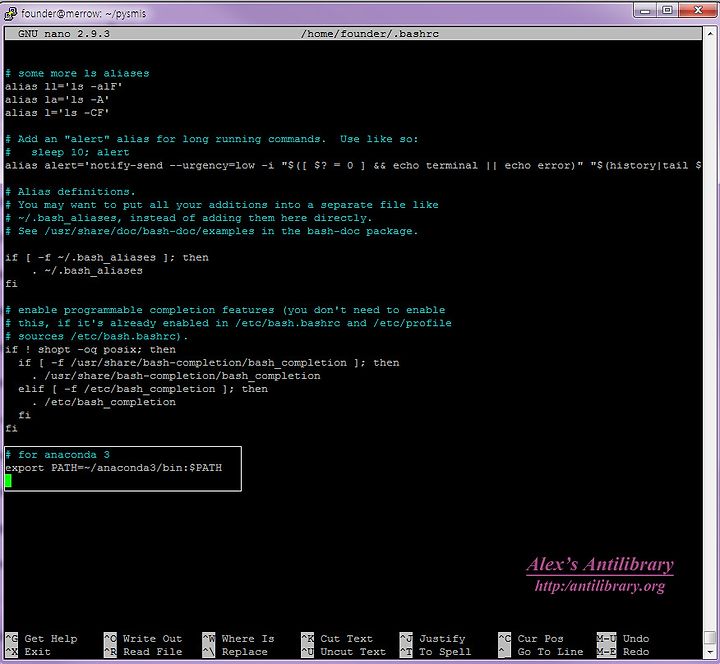Click the vertical scrollbar thumb
Image resolution: width=720 pixels, height=664 pixels.
[x=710, y=637]
